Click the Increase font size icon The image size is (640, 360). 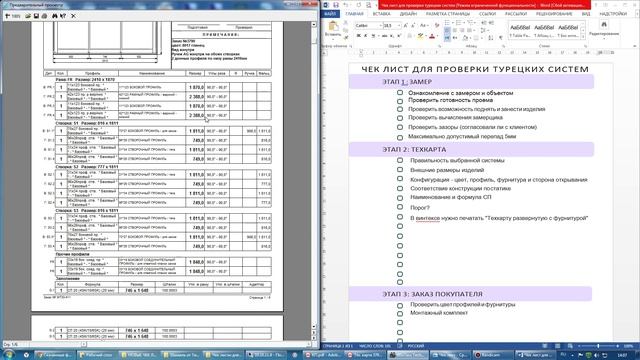405,25
